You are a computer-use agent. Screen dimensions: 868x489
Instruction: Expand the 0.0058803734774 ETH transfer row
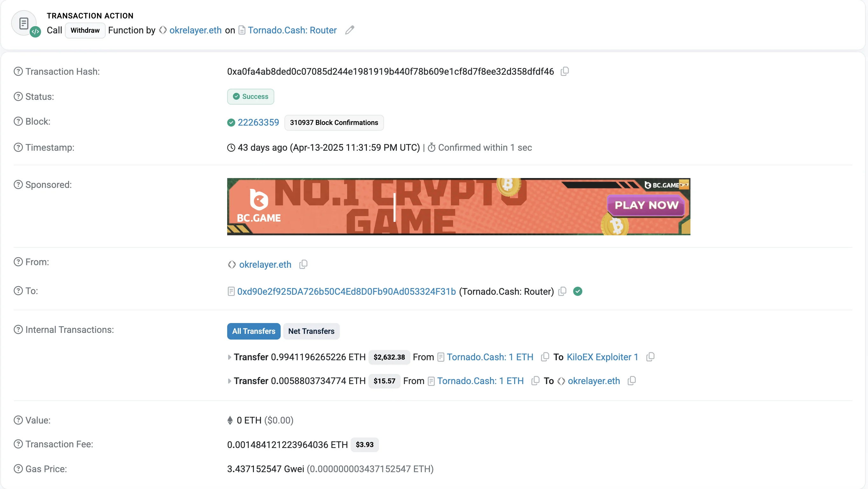click(x=229, y=381)
